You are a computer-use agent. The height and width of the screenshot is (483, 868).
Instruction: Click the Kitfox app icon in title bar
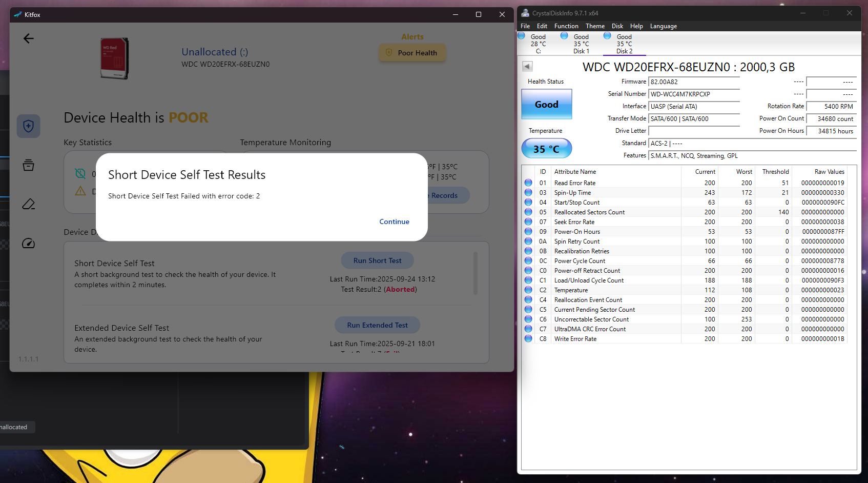[x=18, y=15]
